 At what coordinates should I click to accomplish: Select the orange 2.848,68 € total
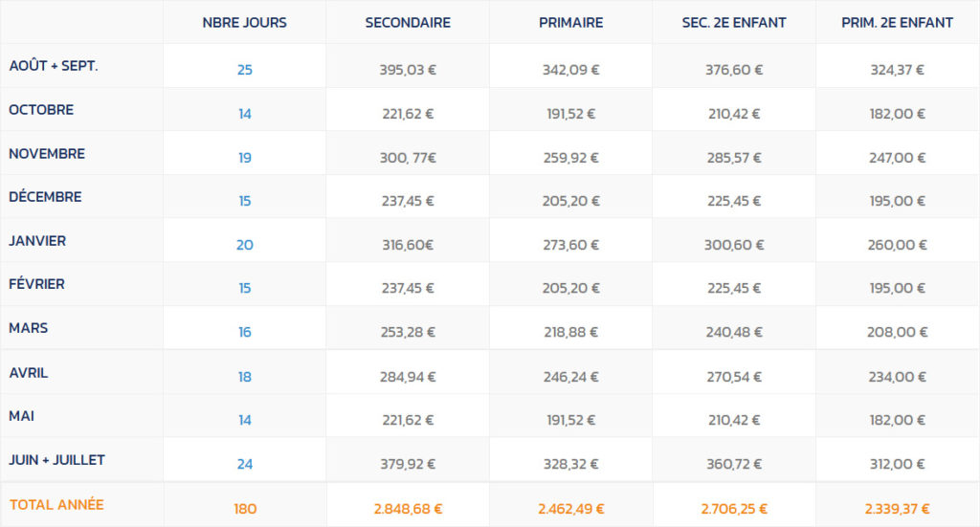click(408, 509)
